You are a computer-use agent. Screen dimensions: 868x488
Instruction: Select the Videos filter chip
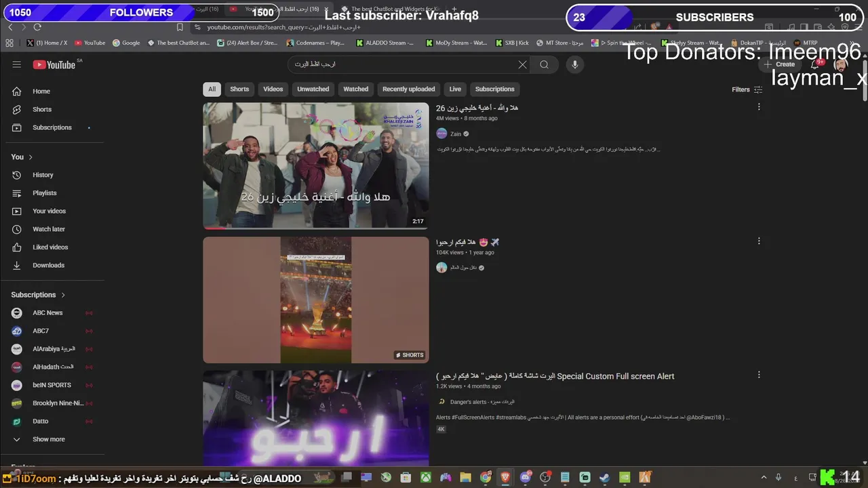[x=273, y=89]
